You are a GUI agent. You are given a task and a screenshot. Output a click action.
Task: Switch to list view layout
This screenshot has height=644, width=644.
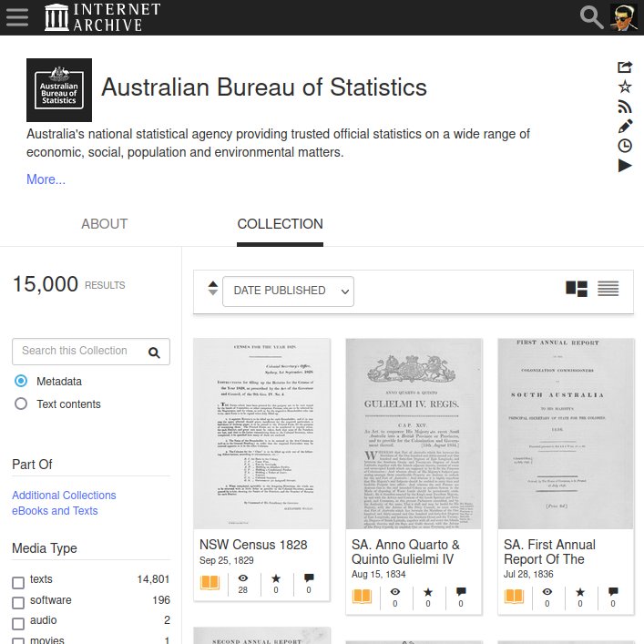(x=608, y=289)
